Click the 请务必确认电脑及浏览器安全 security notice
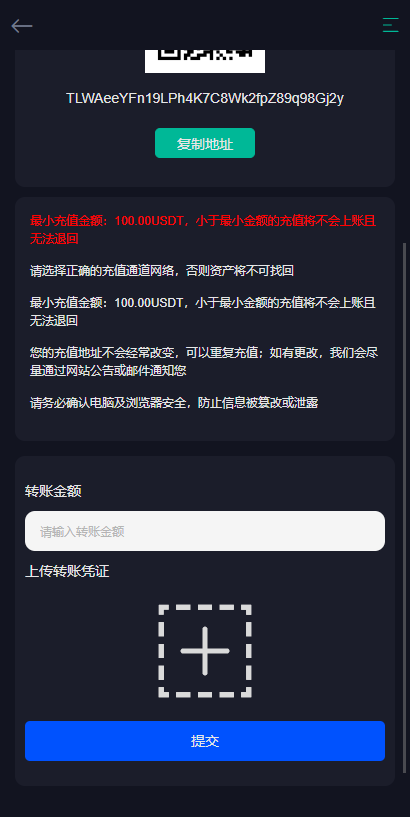 [x=174, y=403]
